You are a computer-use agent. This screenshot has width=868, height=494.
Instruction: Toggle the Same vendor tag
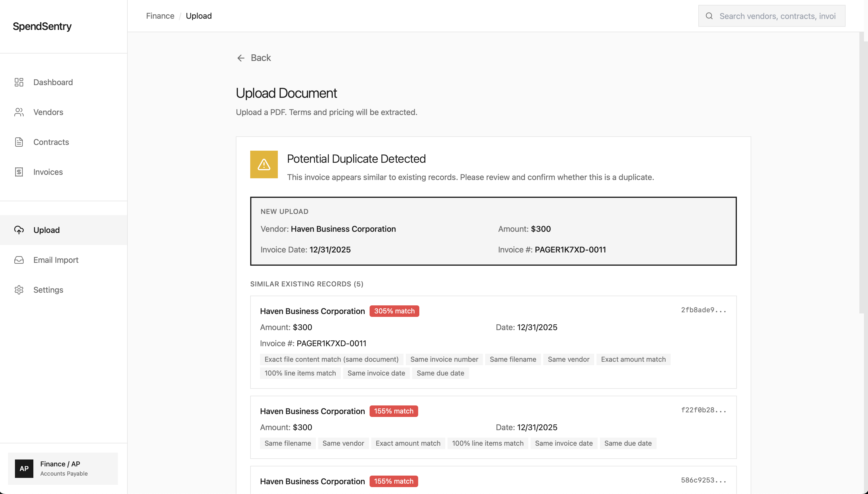[568, 359]
